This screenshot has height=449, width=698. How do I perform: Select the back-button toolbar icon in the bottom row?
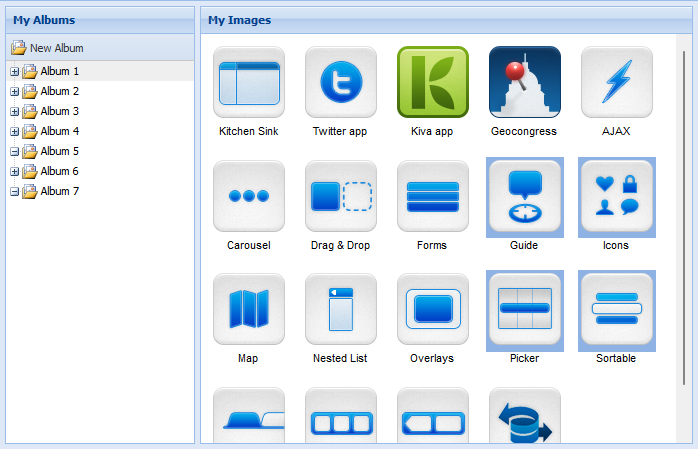click(433, 415)
